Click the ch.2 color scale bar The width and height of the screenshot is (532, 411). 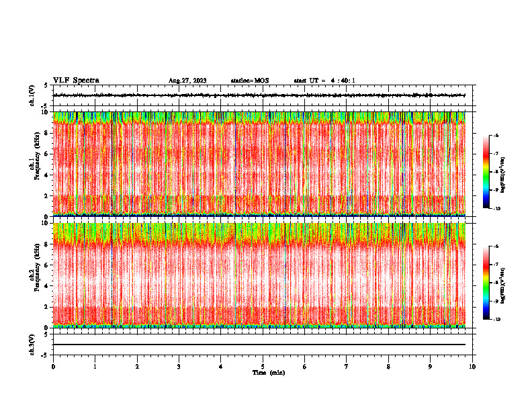click(486, 283)
